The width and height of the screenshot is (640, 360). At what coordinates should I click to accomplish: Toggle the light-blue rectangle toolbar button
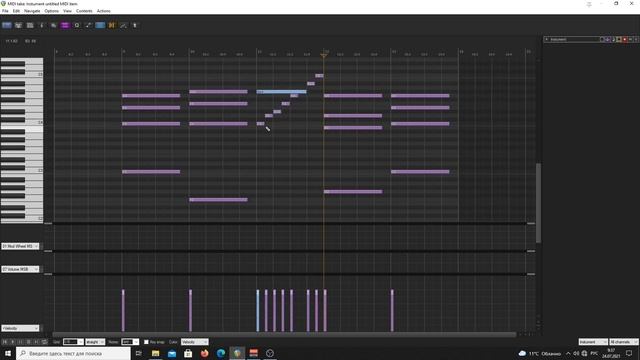coord(100,25)
